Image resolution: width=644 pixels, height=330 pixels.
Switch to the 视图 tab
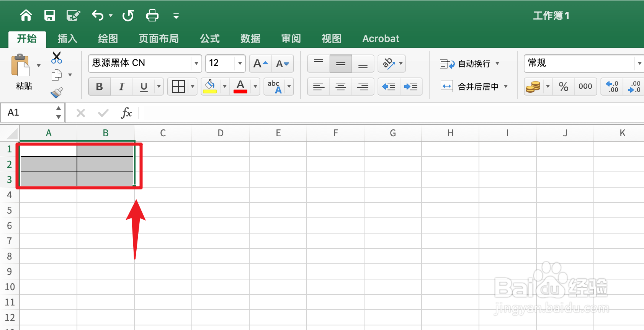click(x=332, y=39)
